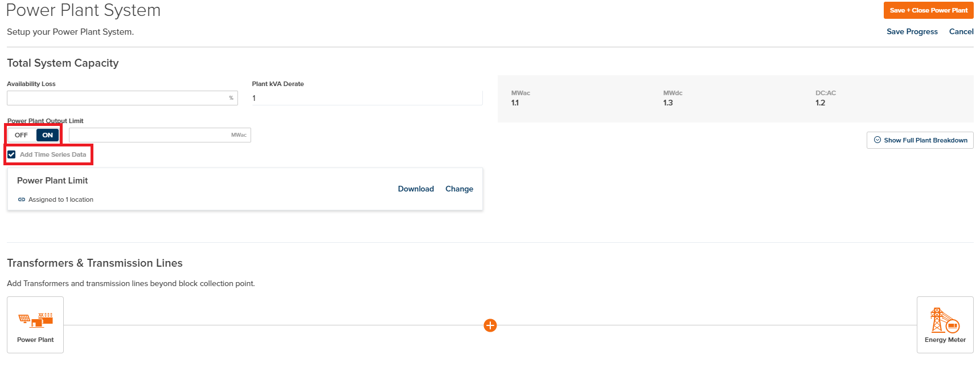The height and width of the screenshot is (371, 980).
Task: Click chevron icon in Show Full Plant Breakdown
Action: click(878, 140)
